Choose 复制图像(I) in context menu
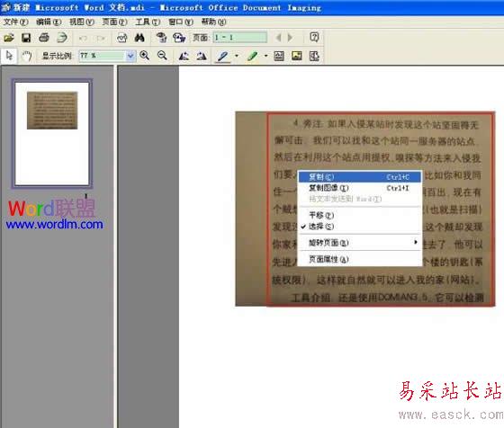Screen dimensions: 504x428 360,188
